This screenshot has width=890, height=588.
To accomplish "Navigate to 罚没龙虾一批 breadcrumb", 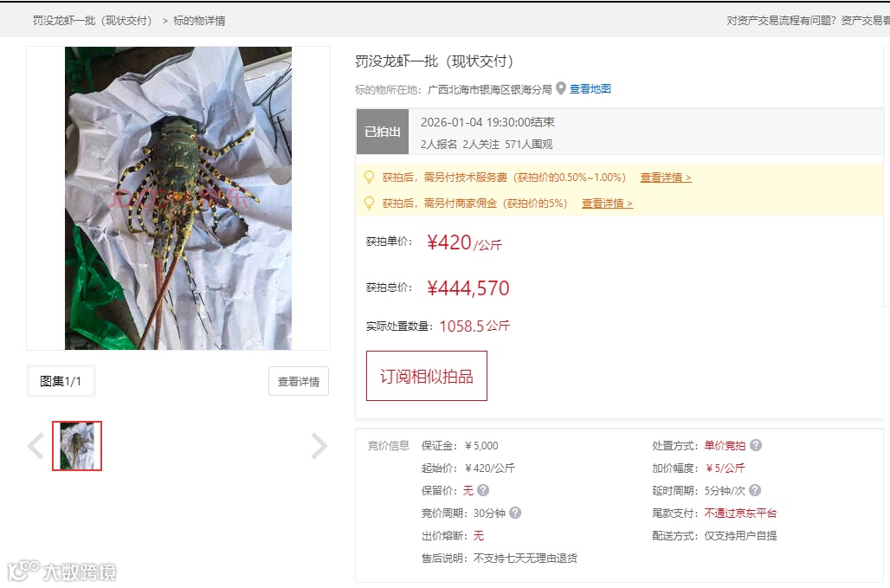I will point(93,21).
